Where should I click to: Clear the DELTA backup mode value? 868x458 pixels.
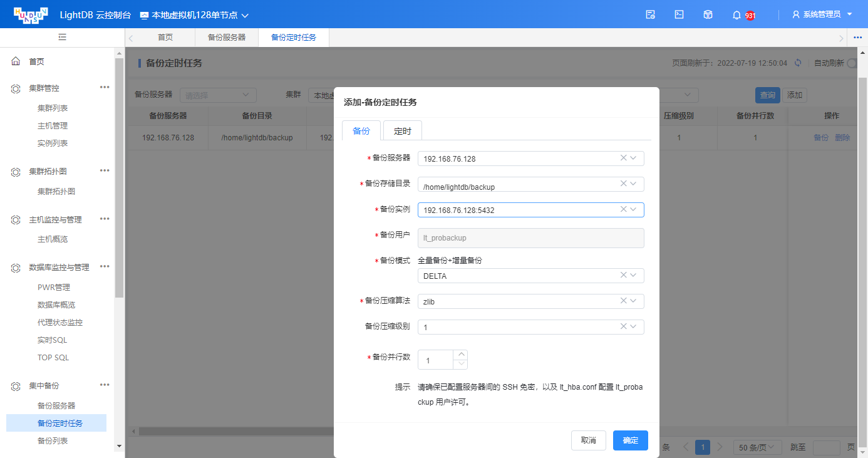pyautogui.click(x=623, y=275)
